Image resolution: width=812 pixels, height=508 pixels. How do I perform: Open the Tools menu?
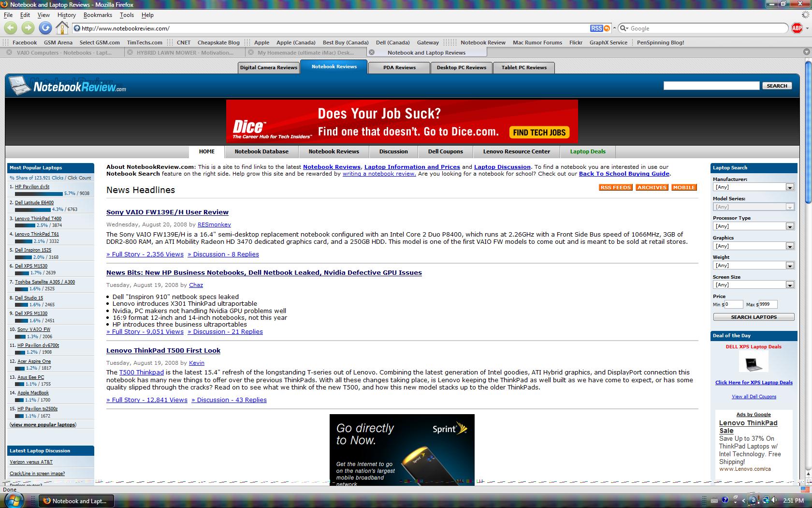pyautogui.click(x=127, y=15)
